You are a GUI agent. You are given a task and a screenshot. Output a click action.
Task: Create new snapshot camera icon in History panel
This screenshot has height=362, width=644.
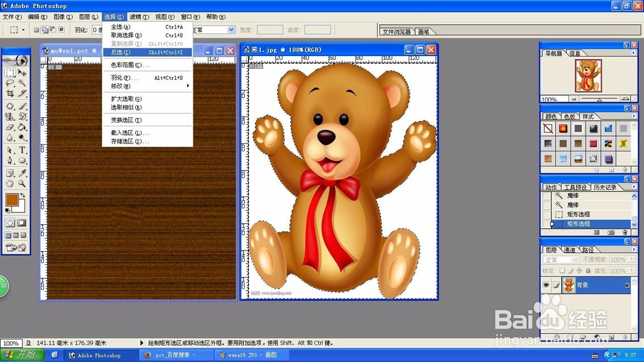pyautogui.click(x=611, y=233)
